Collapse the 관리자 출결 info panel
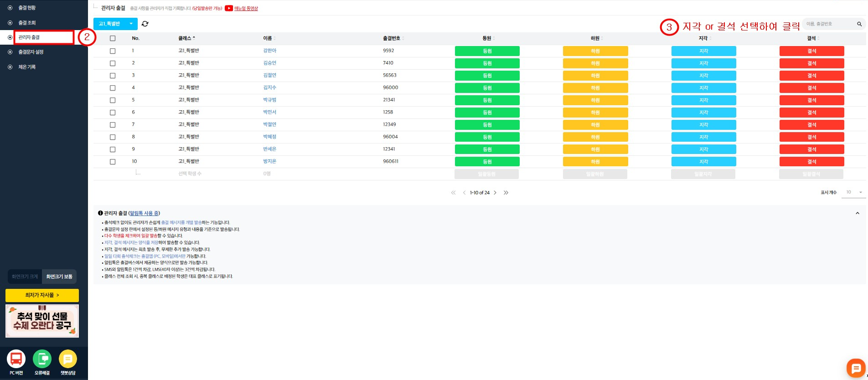 pos(857,213)
